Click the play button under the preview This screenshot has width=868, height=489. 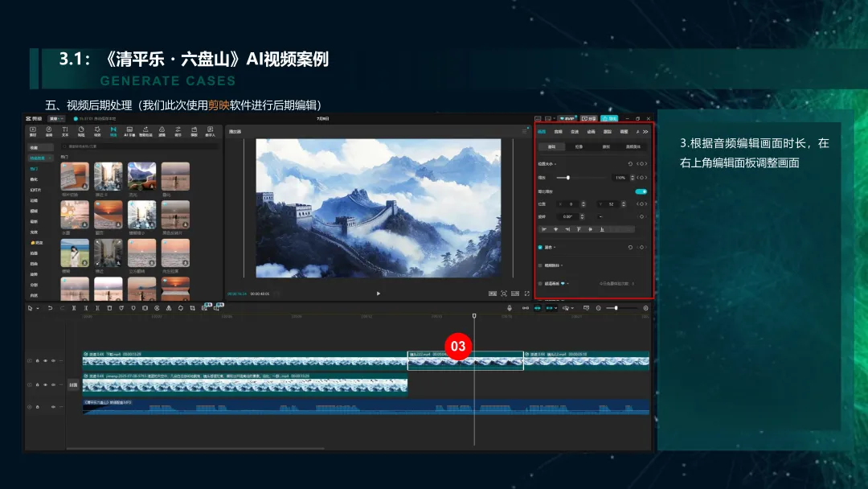378,294
